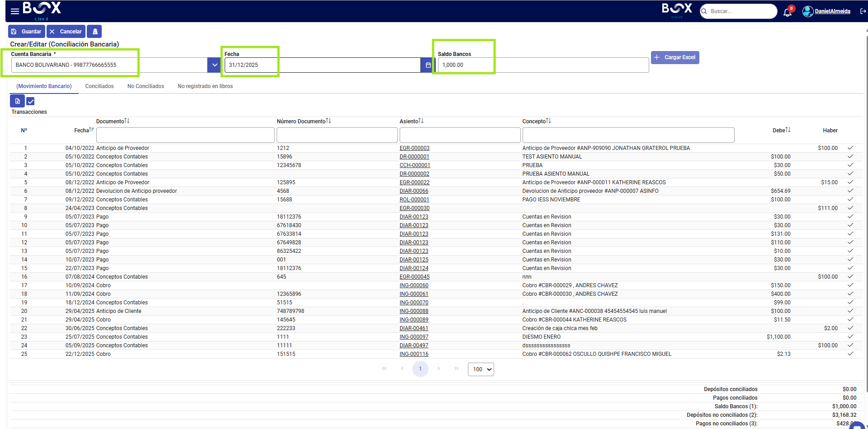Open the ING-000060 asiento link
Screen dimensions: 868x429
click(414, 285)
